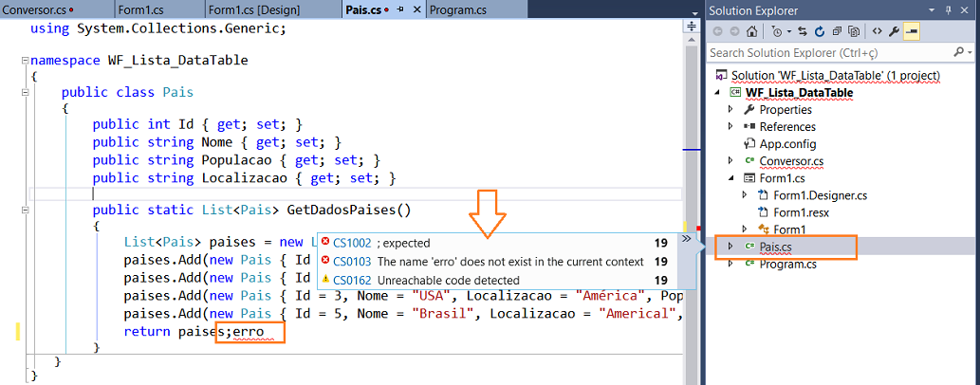The image size is (980, 385).
Task: Select Pais.cs in Solution Explorer
Action: coord(778,247)
